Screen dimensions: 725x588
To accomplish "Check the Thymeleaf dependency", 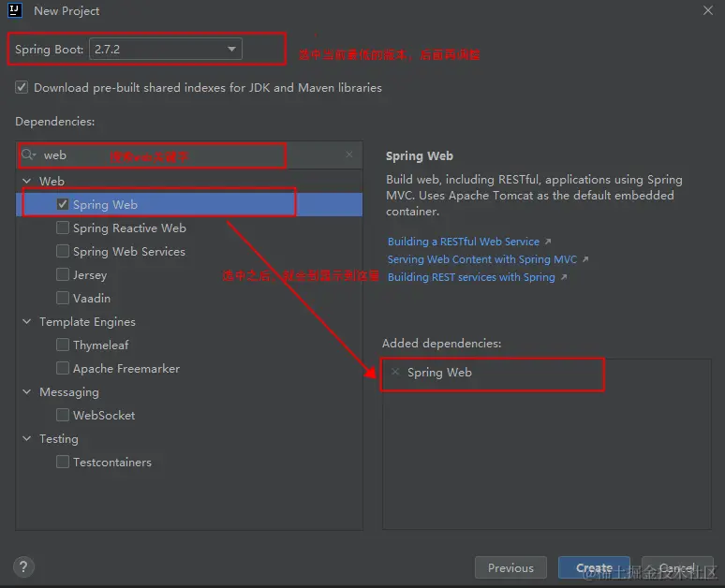I will pos(63,345).
